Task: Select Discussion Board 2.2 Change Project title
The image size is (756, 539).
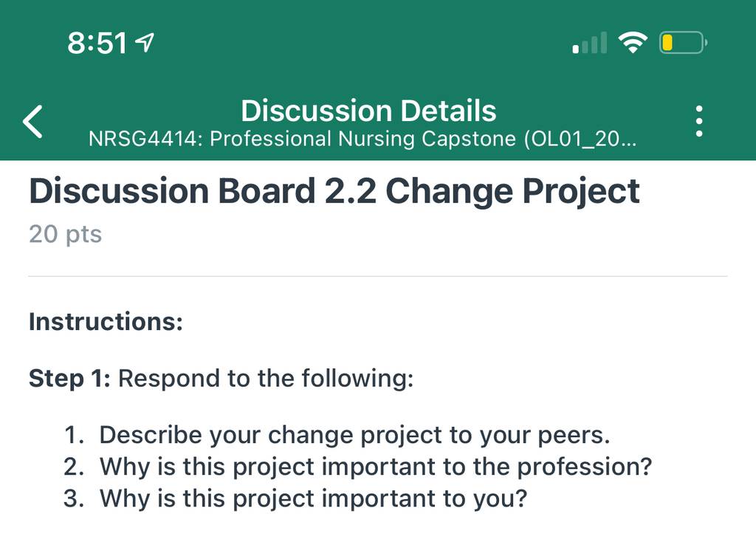Action: point(334,191)
